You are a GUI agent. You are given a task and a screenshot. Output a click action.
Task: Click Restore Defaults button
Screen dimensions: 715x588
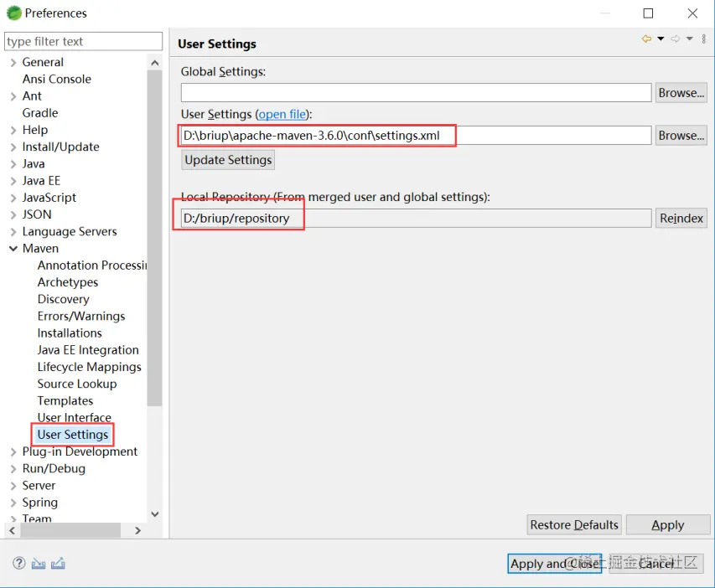pyautogui.click(x=574, y=524)
